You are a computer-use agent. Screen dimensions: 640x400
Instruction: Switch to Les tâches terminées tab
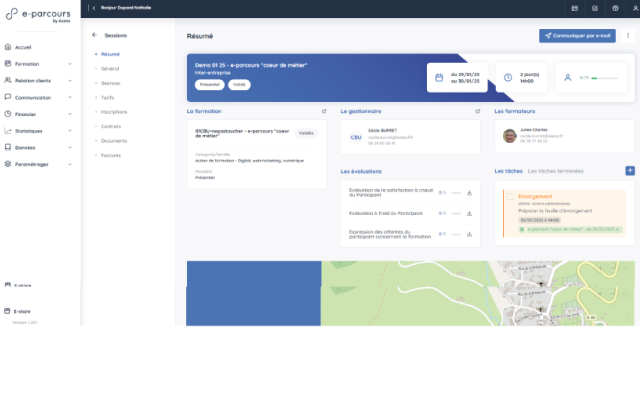click(553, 171)
